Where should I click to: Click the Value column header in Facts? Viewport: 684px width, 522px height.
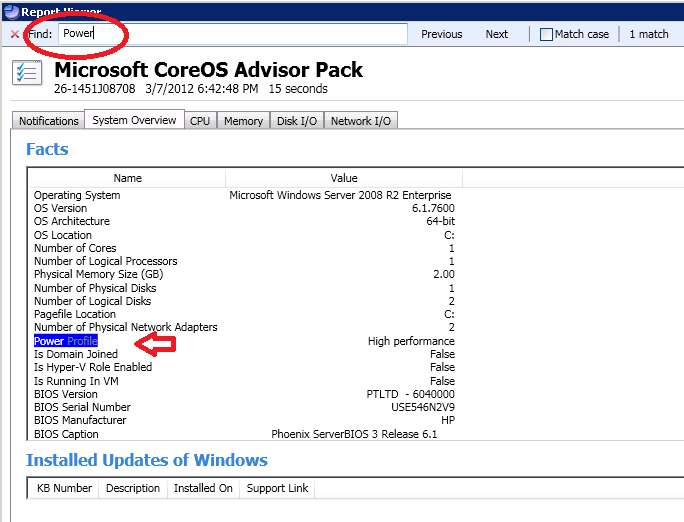pos(344,178)
